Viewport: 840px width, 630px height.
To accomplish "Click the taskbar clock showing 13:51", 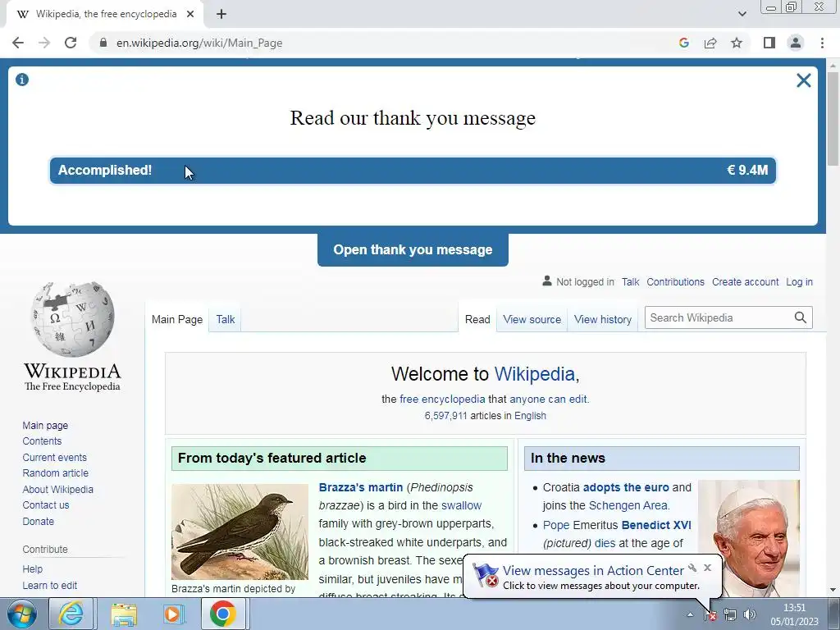I will [x=794, y=614].
